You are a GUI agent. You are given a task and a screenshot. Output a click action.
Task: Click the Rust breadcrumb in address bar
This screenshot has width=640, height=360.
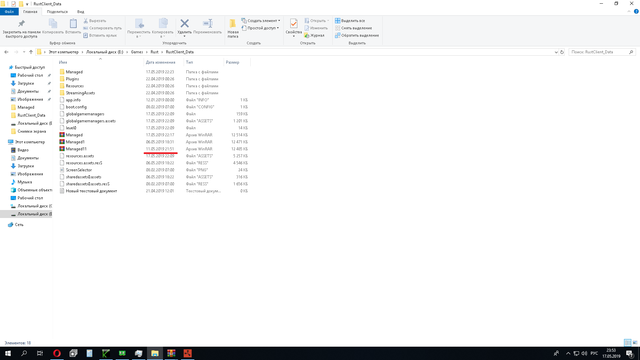[154, 52]
